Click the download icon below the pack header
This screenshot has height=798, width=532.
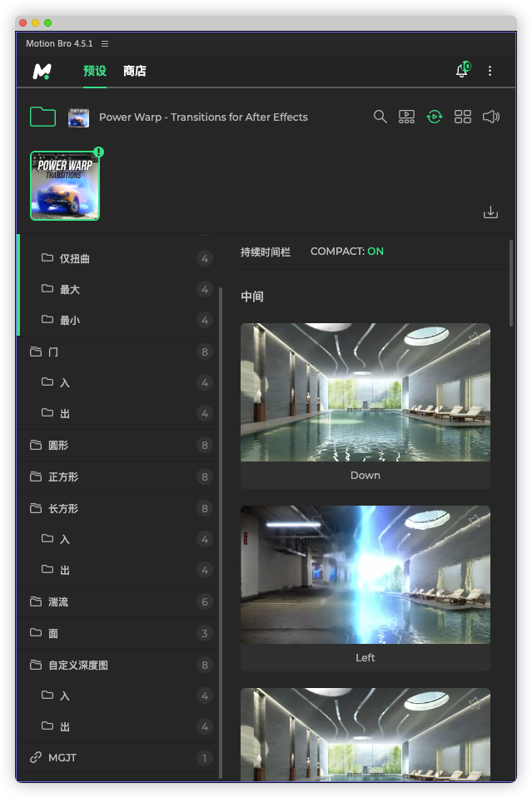[x=490, y=212]
